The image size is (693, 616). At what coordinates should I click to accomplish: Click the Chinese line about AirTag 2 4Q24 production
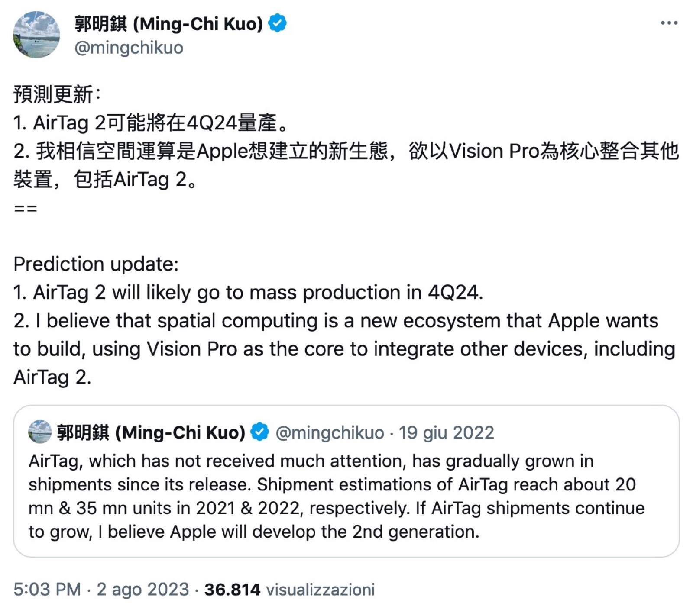point(151,123)
